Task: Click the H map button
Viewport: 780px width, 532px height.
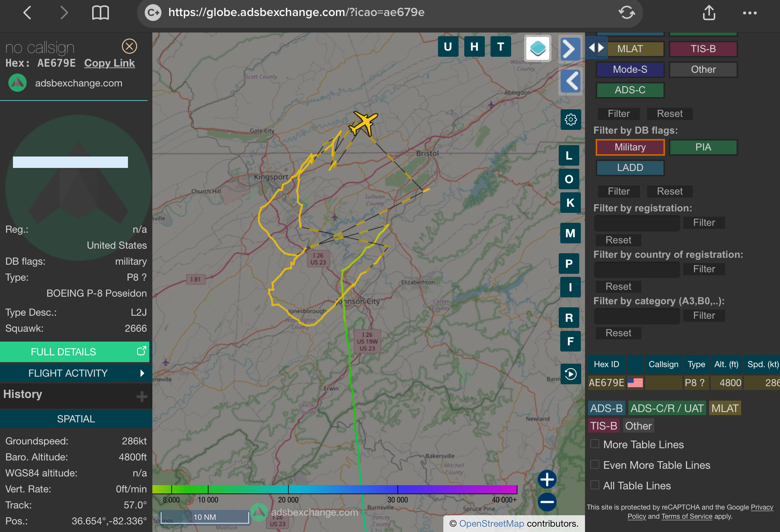Action: pos(474,47)
